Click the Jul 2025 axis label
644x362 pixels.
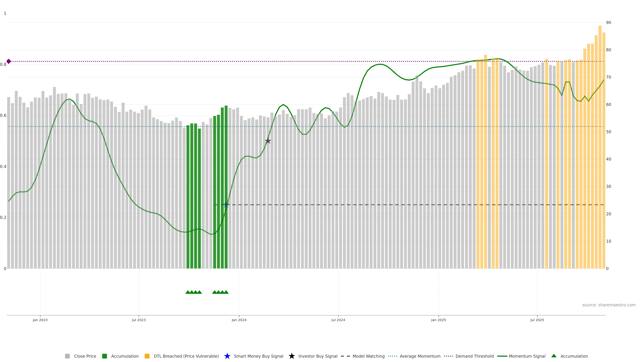coord(537,320)
